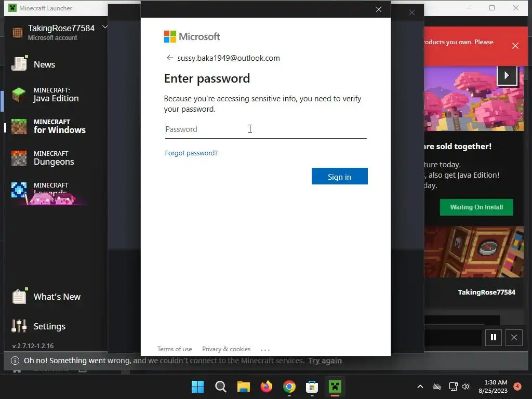Click the What's New clipboard icon
The image size is (532, 399).
pyautogui.click(x=19, y=296)
